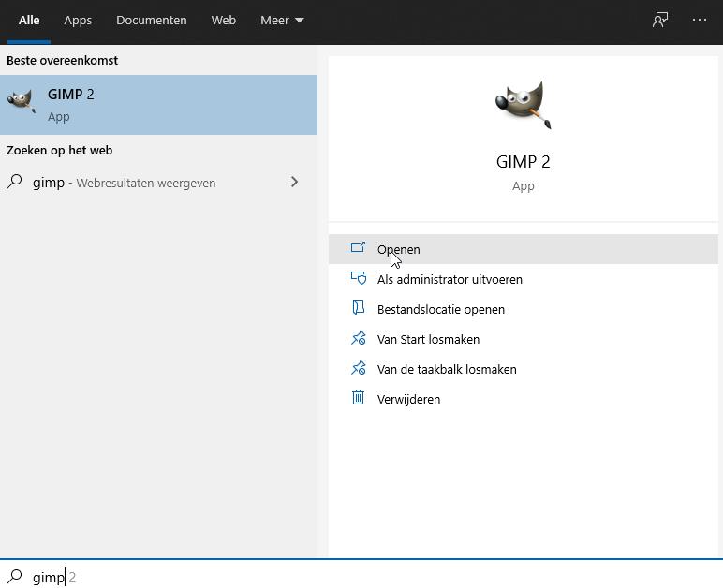723x588 pixels.
Task: Expand the Meer filter dropdown
Action: (282, 20)
